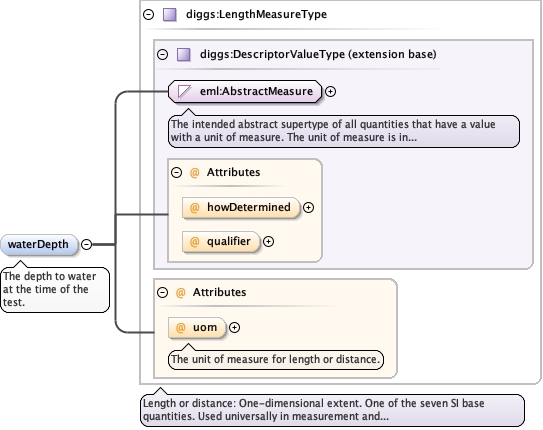Click the diggs:DescriptorValueType (extension base) title
The width and height of the screenshot is (543, 430).
click(x=318, y=54)
